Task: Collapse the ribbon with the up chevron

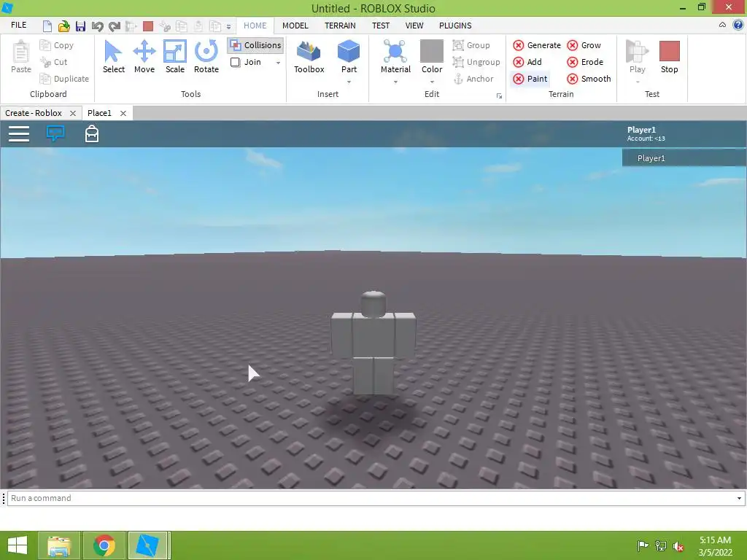Action: [722, 25]
